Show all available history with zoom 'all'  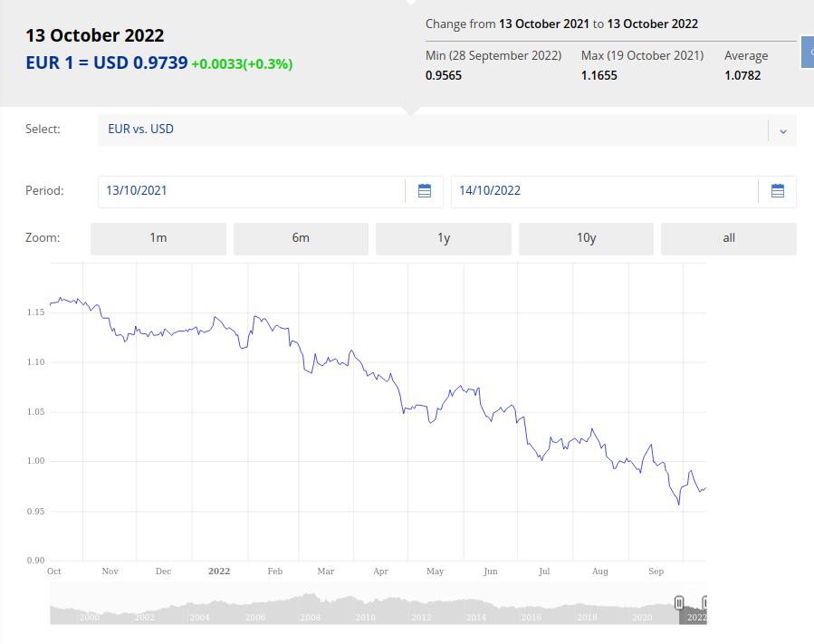(x=729, y=238)
